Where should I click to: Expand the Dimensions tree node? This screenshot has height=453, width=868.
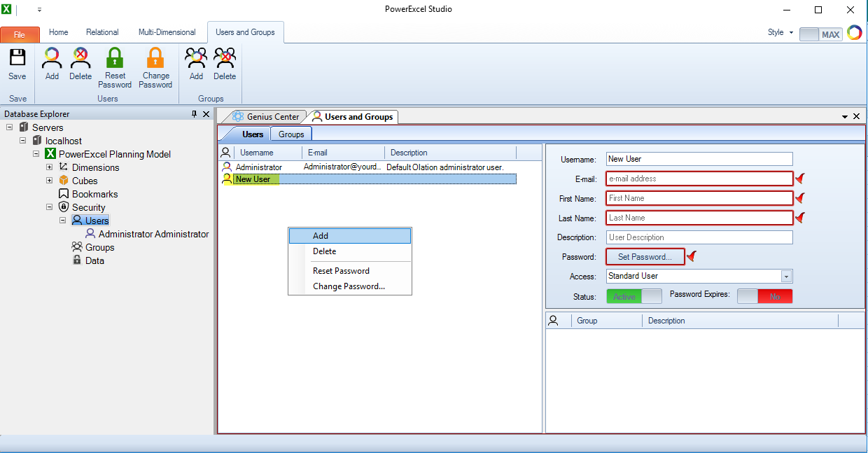(x=49, y=167)
